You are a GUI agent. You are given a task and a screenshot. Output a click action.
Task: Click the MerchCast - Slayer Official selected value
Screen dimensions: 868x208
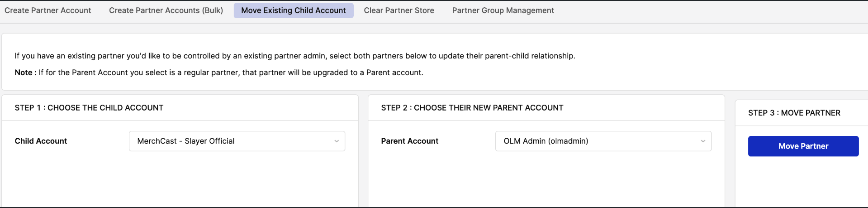(186, 141)
